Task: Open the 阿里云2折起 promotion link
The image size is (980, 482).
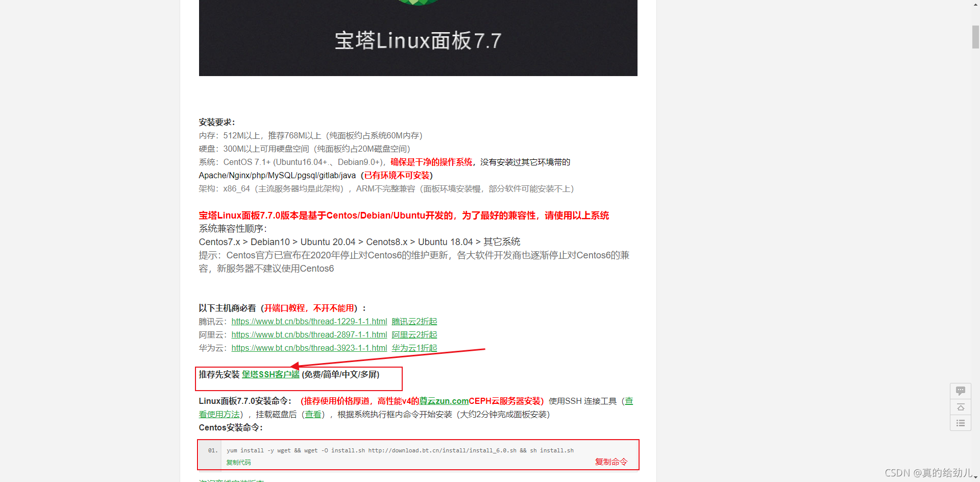Action: [x=414, y=335]
